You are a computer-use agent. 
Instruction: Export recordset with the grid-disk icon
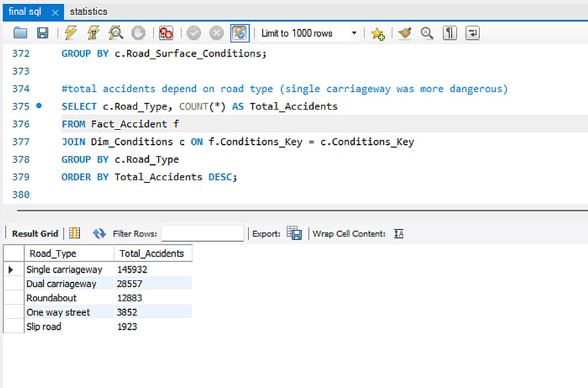click(x=294, y=233)
